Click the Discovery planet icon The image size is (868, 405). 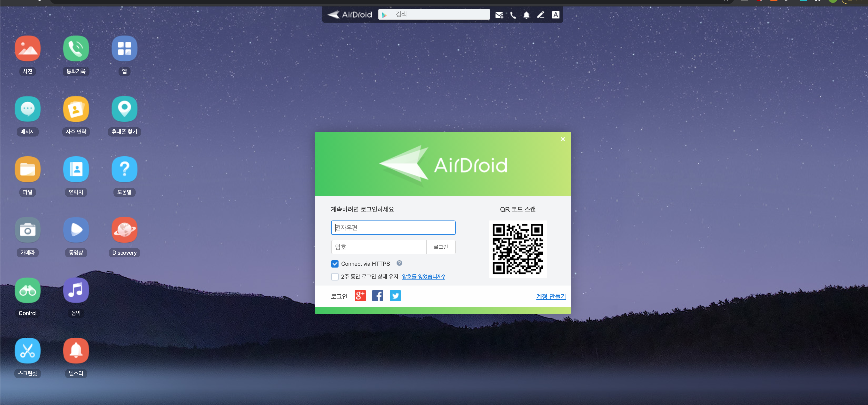point(124,230)
